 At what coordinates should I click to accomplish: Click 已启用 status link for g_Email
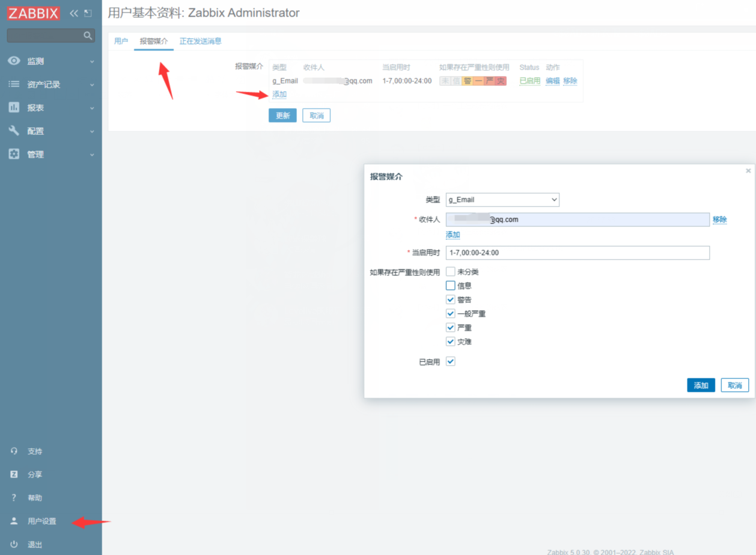(530, 81)
